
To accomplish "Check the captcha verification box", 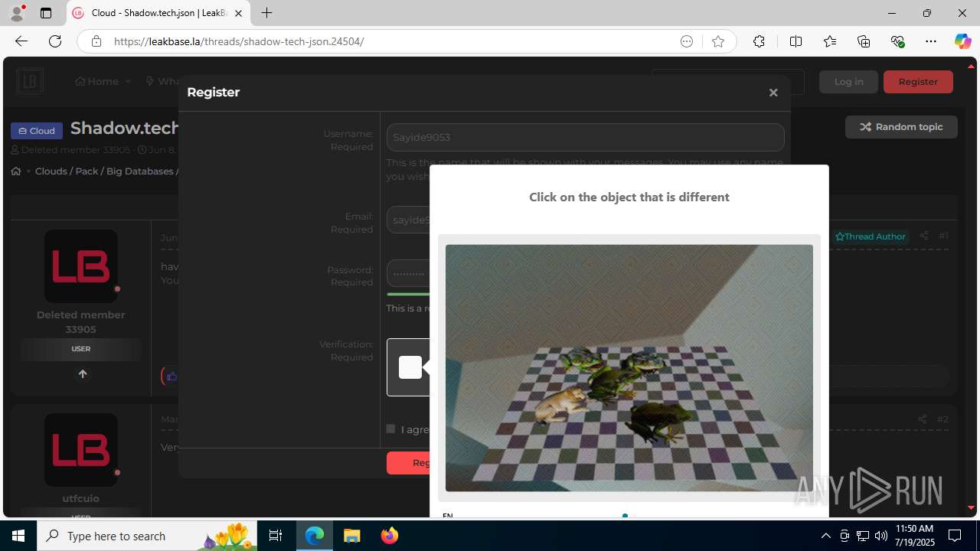I will [410, 367].
